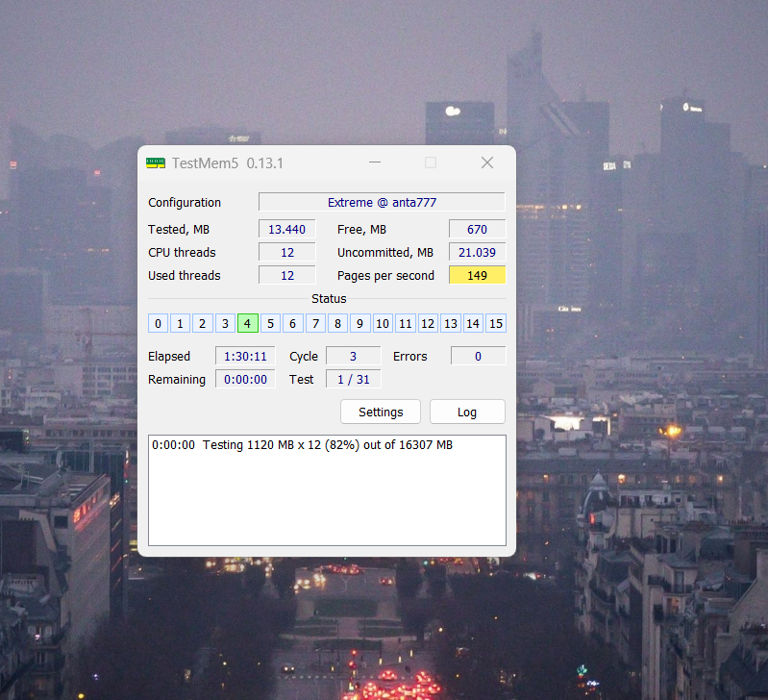Click status thread box 2

click(202, 323)
